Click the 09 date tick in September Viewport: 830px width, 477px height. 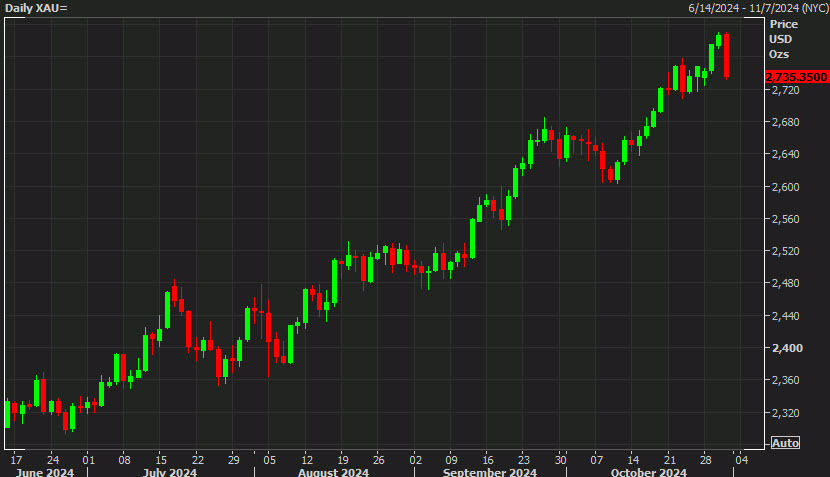click(x=451, y=460)
